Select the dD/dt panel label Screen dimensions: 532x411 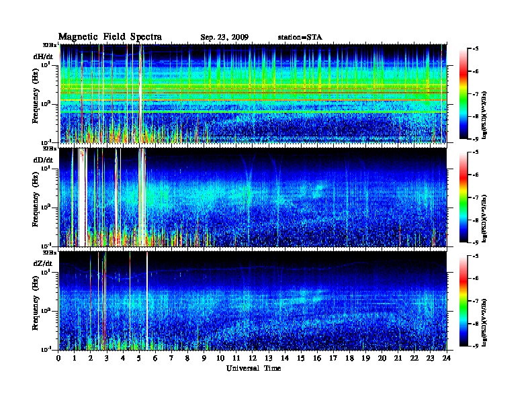point(43,160)
